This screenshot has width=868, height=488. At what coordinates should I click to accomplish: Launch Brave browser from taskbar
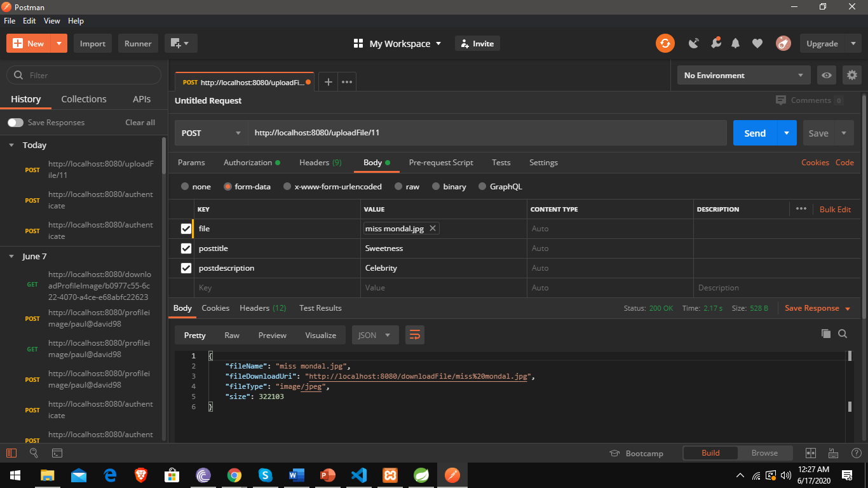click(x=141, y=475)
